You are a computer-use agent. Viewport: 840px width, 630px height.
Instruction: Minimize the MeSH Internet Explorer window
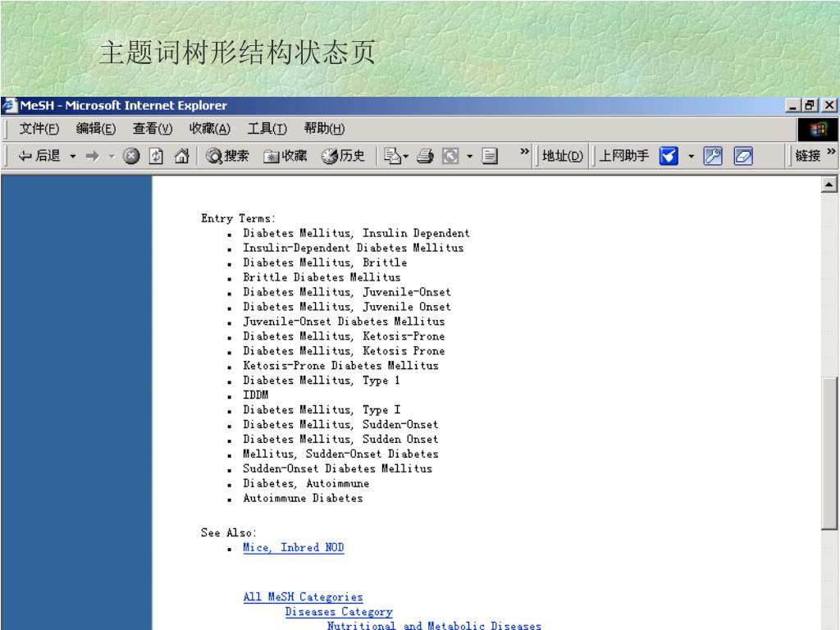[793, 106]
